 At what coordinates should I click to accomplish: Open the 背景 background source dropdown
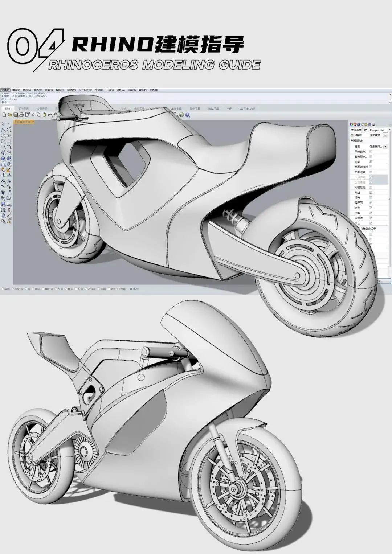click(385, 147)
